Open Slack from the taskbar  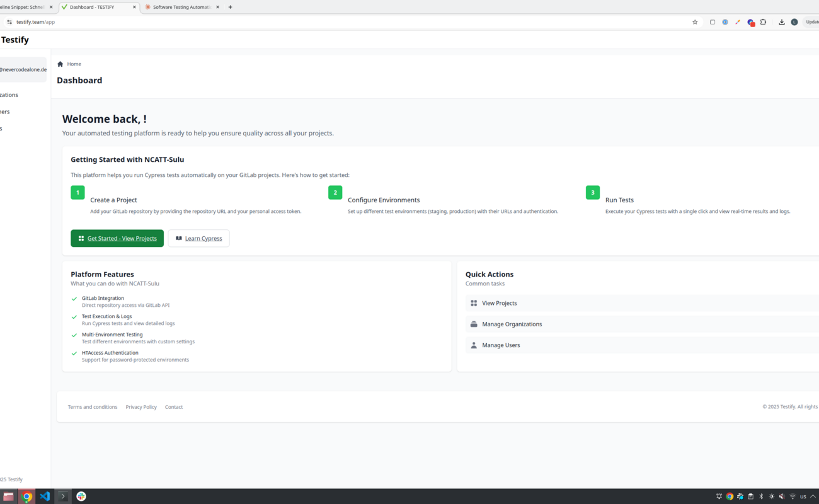81,496
